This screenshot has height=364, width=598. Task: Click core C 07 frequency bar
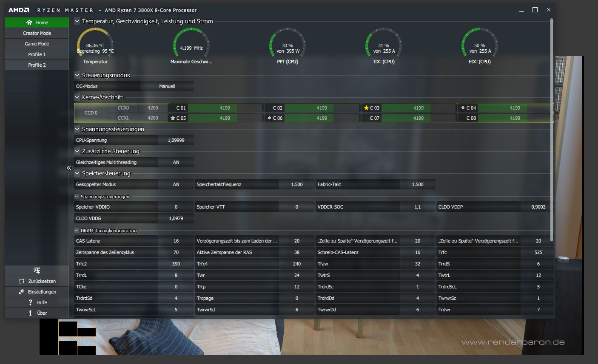[419, 118]
